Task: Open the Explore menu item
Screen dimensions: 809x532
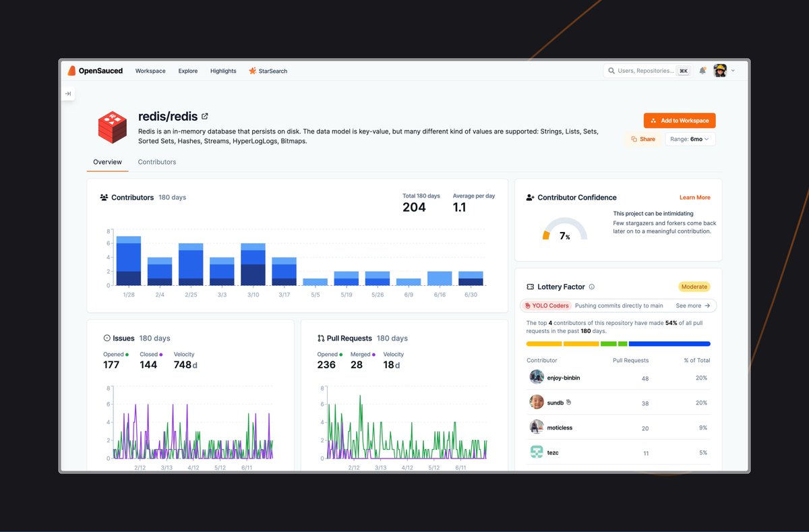Action: click(x=188, y=71)
